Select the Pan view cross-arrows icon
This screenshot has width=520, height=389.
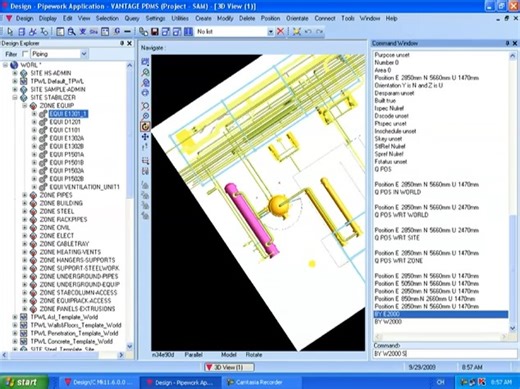coord(145,137)
